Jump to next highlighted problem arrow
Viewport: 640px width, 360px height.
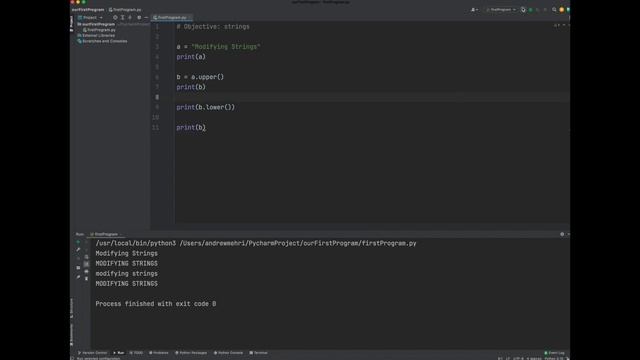[x=568, y=25]
